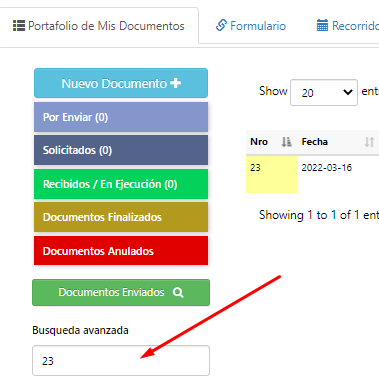
Task: Open the Recorrido tab
Action: [x=347, y=26]
